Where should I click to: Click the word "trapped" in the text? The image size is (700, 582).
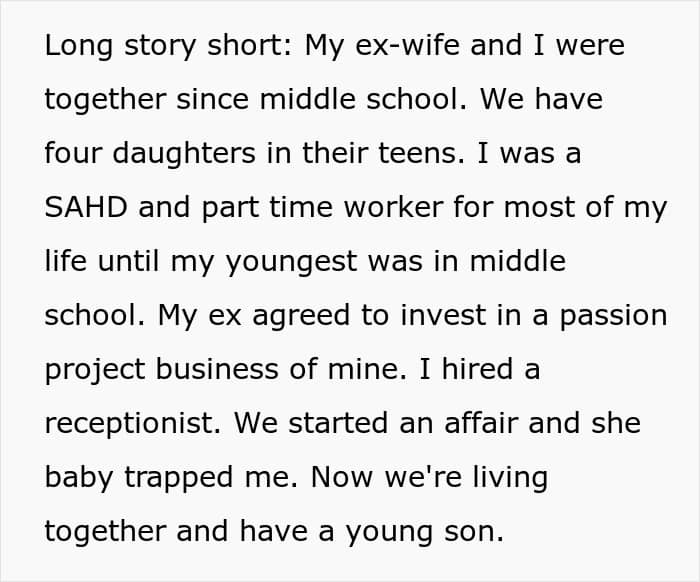pyautogui.click(x=179, y=478)
